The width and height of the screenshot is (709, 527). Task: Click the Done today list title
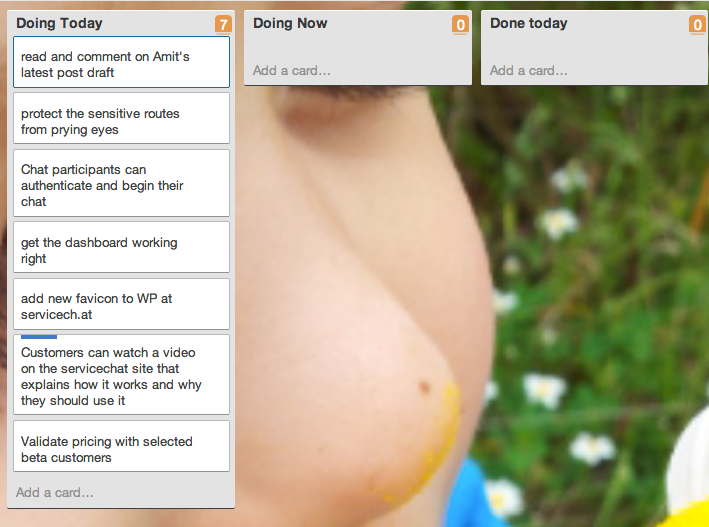pyautogui.click(x=529, y=24)
